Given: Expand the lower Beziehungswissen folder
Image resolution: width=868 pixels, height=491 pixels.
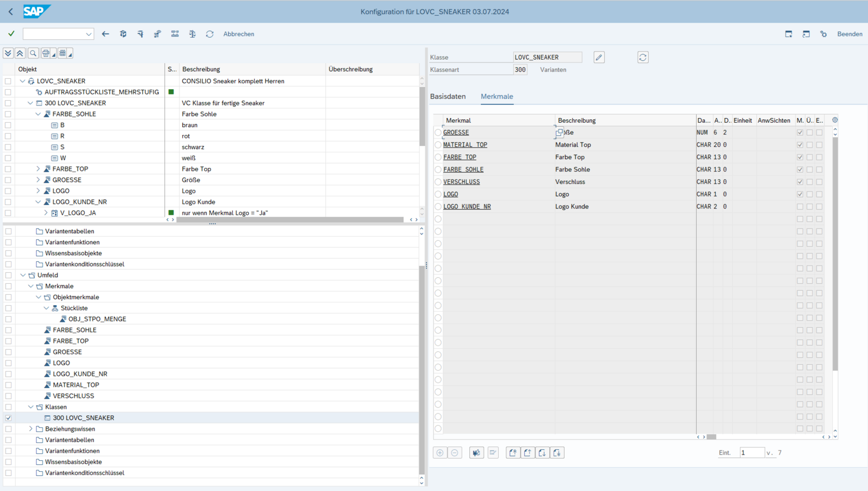Looking at the screenshot, I should (x=31, y=429).
